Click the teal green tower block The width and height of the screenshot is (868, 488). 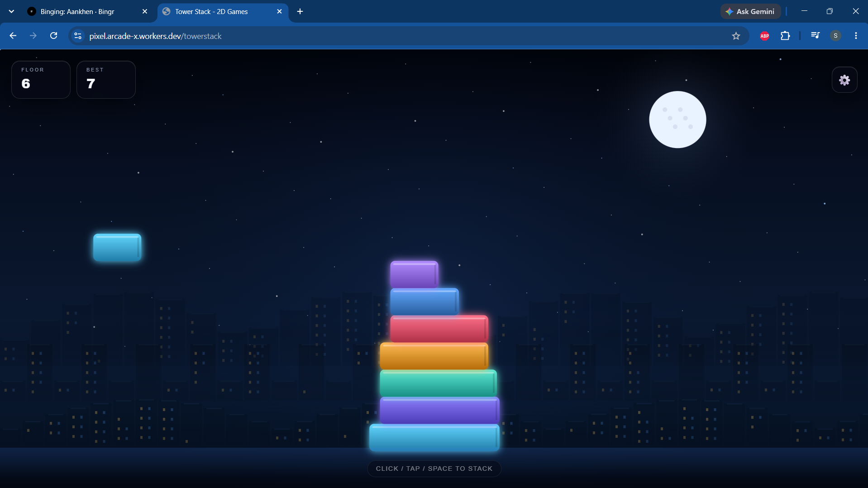click(x=438, y=383)
